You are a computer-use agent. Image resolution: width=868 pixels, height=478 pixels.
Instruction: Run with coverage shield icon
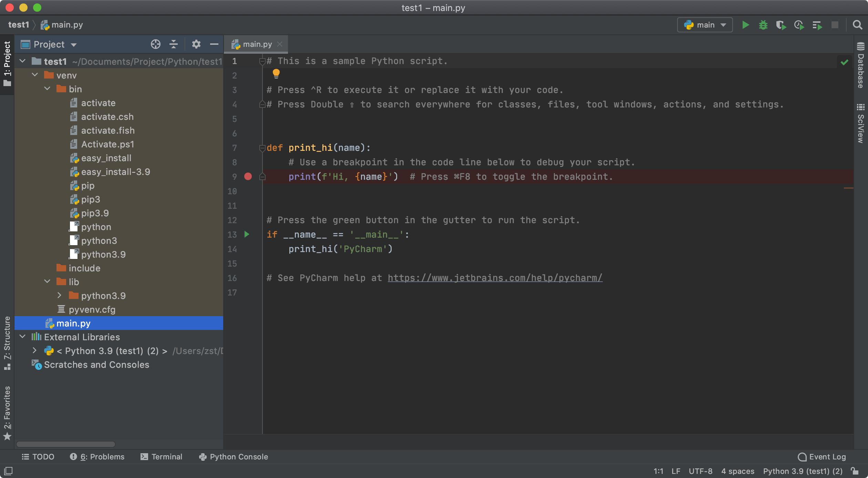point(781,25)
